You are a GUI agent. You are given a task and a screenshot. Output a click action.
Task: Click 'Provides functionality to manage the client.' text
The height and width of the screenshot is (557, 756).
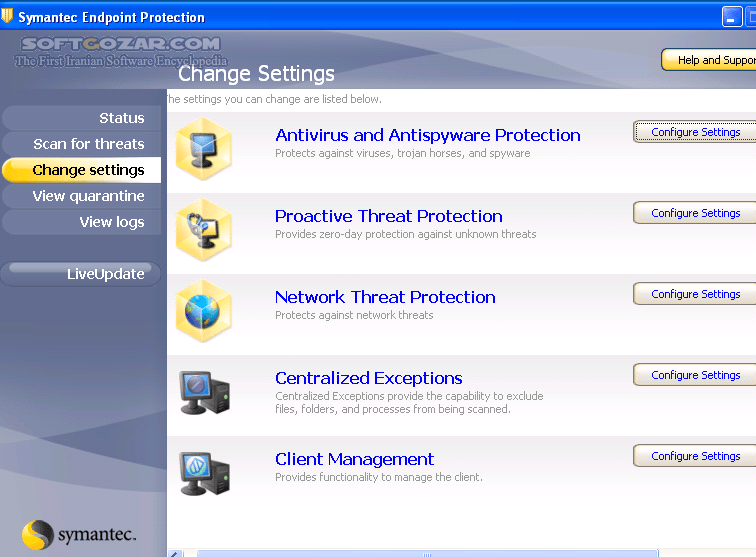(x=378, y=477)
